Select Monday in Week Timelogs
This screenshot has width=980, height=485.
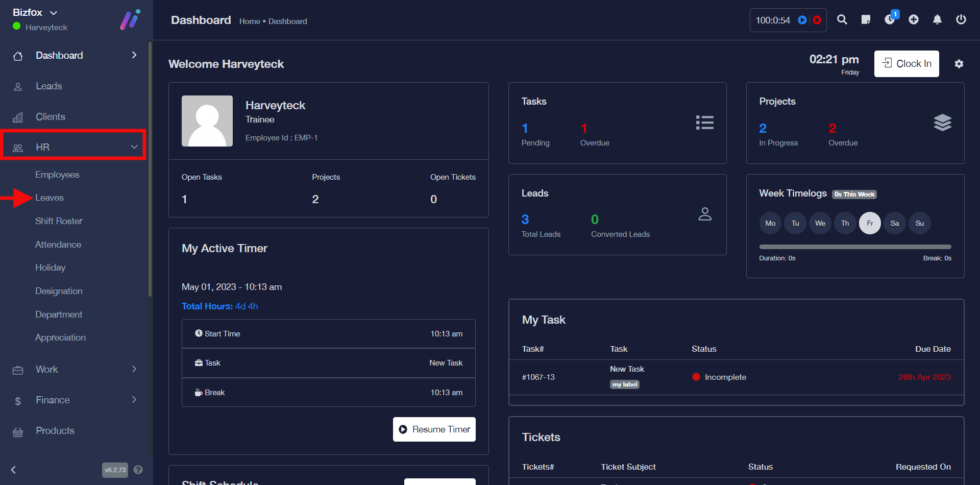tap(770, 223)
